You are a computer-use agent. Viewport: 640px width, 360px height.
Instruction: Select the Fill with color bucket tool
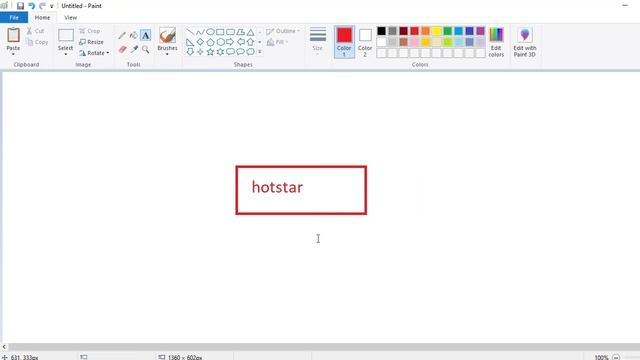pyautogui.click(x=133, y=36)
